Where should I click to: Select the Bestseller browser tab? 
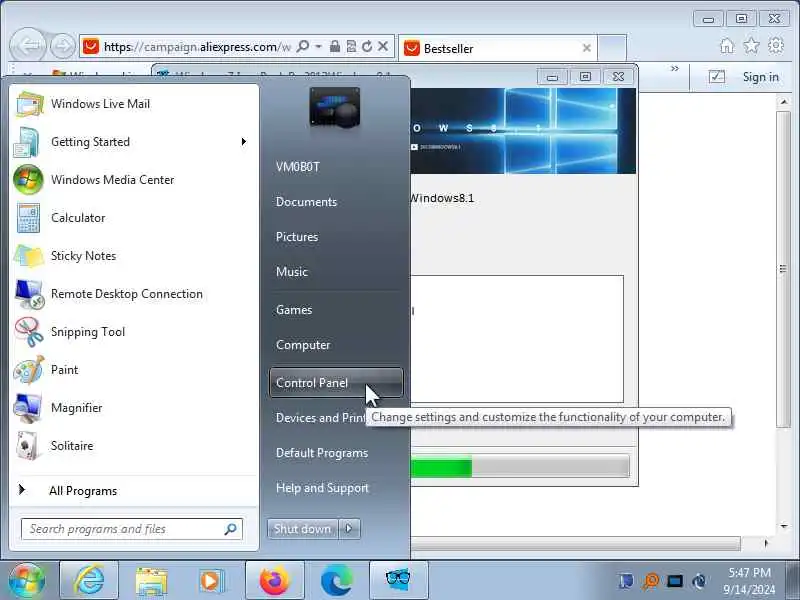pos(497,48)
